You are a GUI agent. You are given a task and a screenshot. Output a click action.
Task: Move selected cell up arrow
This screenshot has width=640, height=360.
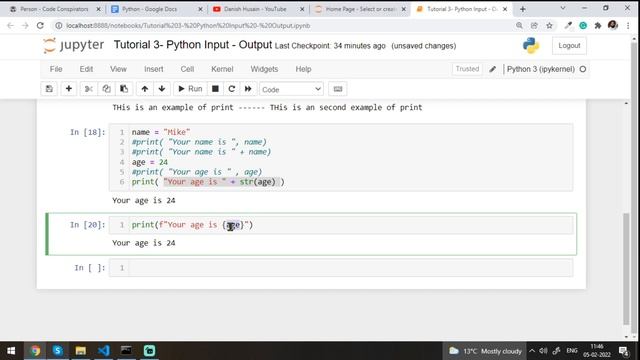coord(144,89)
